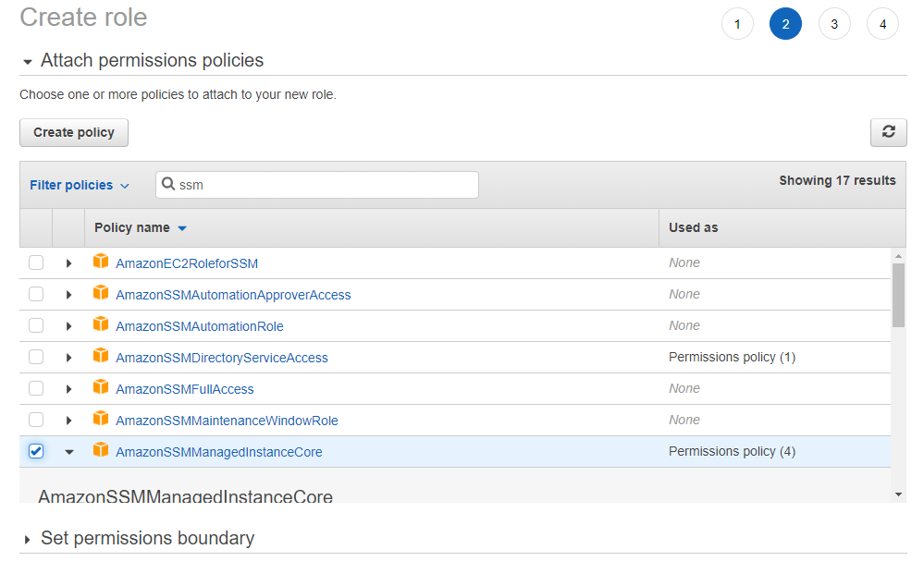Check the AmazonSSMFullAccess checkbox
The width and height of the screenshot is (924, 586).
click(36, 388)
